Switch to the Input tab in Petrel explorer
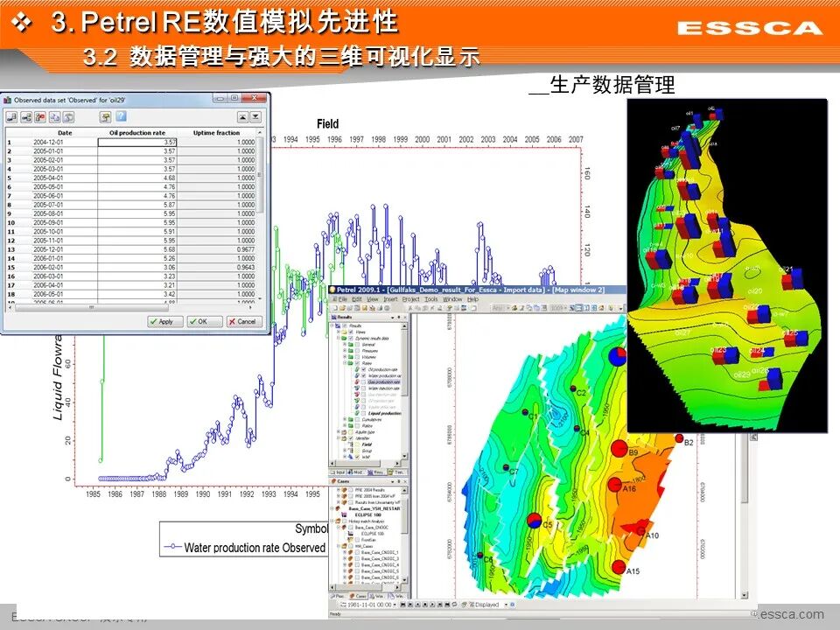840x630 pixels. coord(339,472)
